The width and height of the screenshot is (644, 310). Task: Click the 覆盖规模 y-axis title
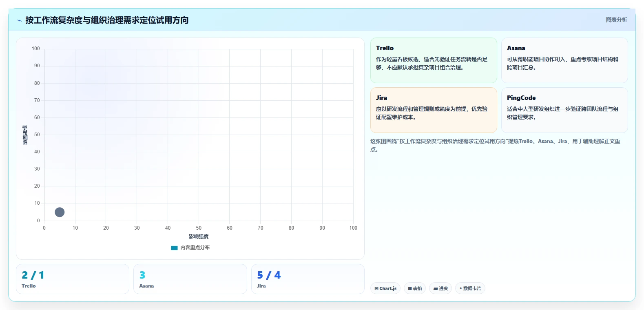[25, 135]
